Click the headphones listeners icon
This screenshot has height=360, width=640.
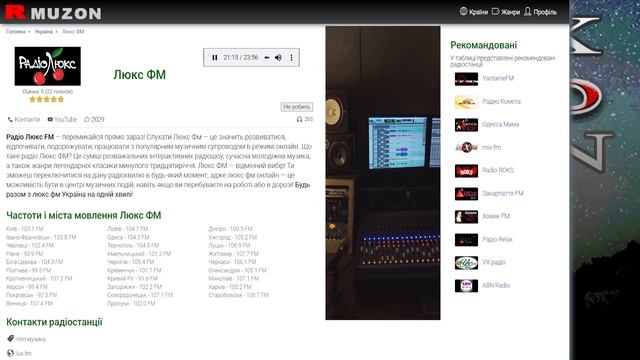click(x=299, y=119)
